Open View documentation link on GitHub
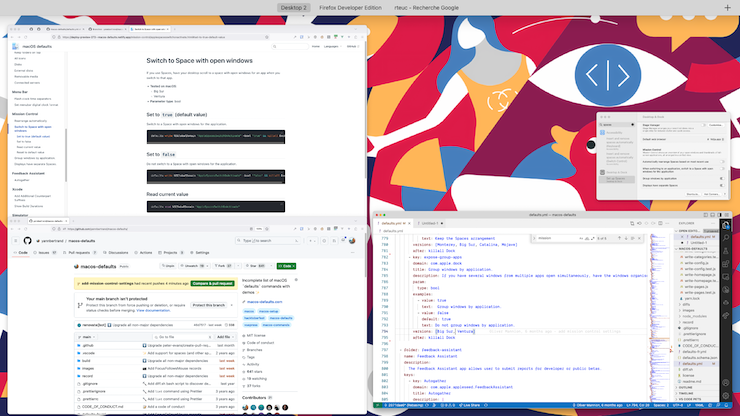Image resolution: width=740 pixels, height=416 pixels. pos(153,310)
